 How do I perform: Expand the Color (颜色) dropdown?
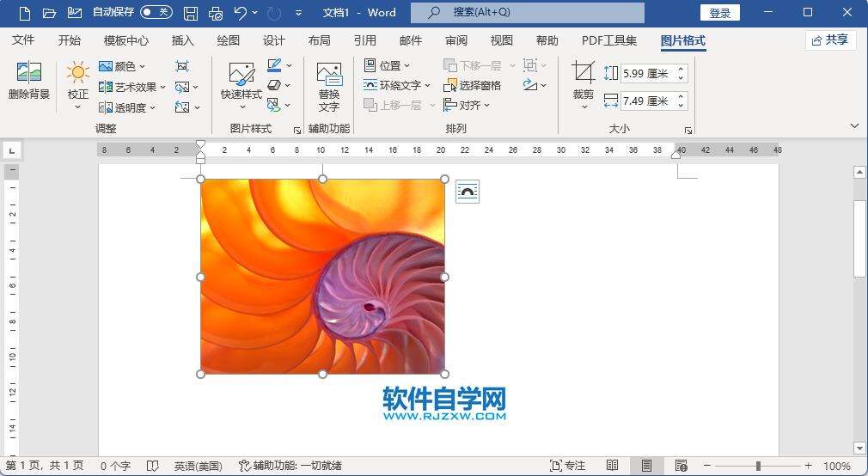pyautogui.click(x=143, y=66)
